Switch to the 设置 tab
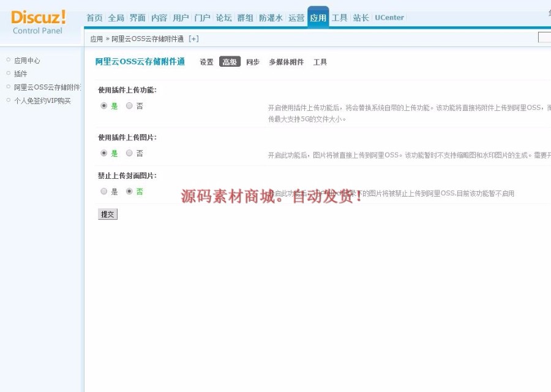The image size is (551, 392). 207,62
